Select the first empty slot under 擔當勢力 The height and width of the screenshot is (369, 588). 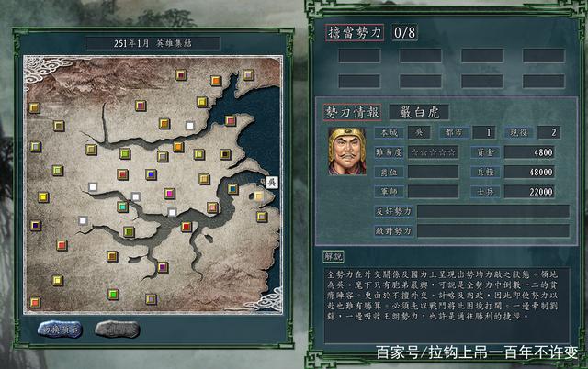[x=359, y=55]
